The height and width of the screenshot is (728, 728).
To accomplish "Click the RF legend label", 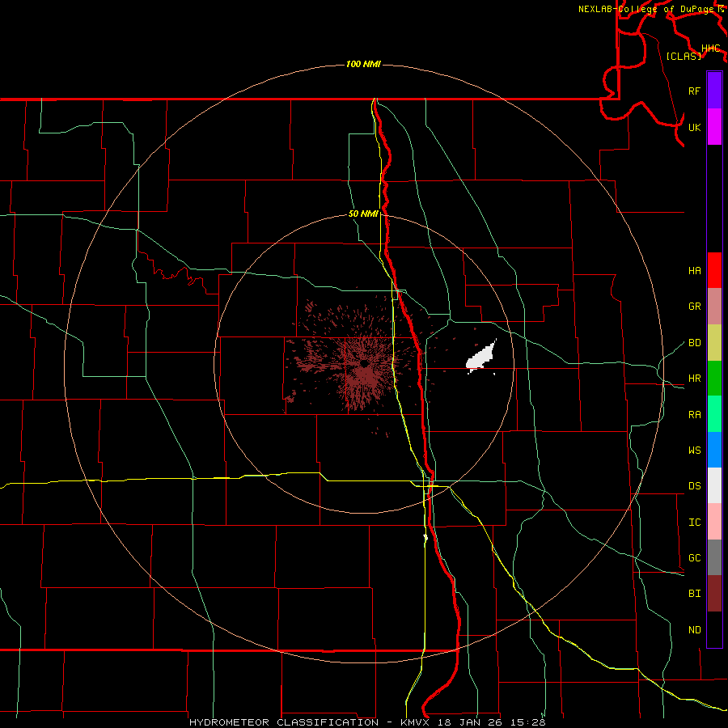I will pyautogui.click(x=694, y=91).
